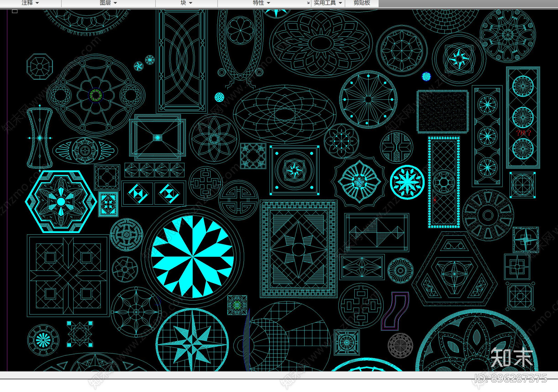
Task: Select the six-petal overlapping flower circle
Action: pos(214,139)
